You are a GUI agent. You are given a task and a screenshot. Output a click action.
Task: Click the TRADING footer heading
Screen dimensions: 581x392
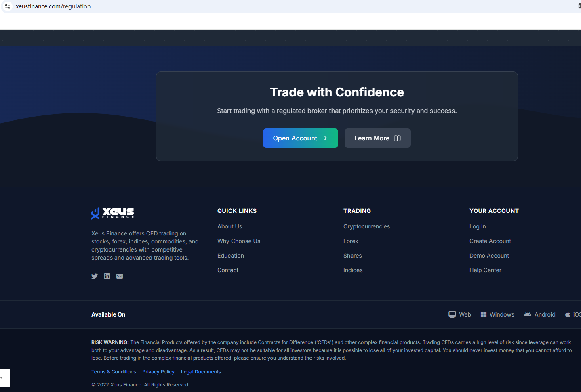pos(357,211)
